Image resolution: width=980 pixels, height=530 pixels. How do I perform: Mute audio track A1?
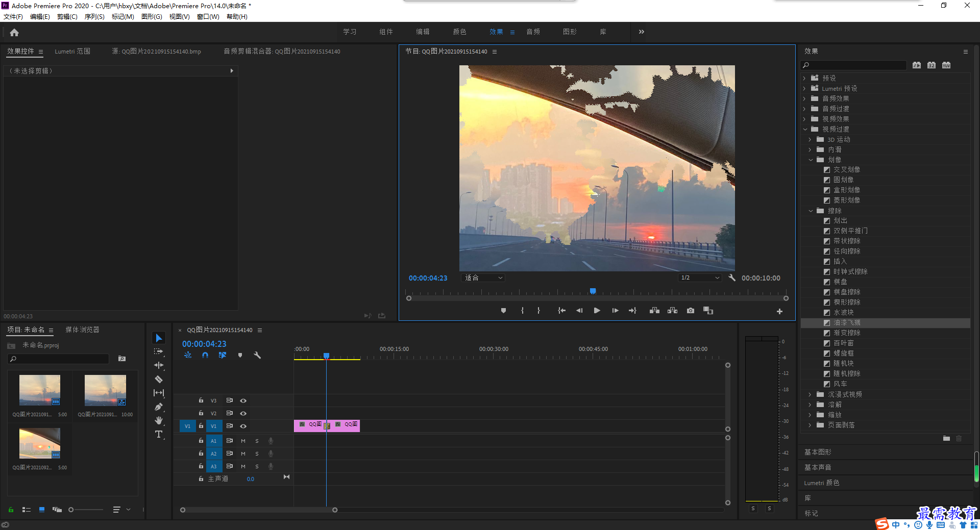click(243, 441)
